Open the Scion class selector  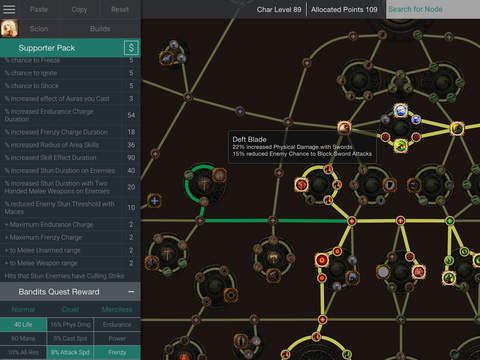click(x=39, y=29)
